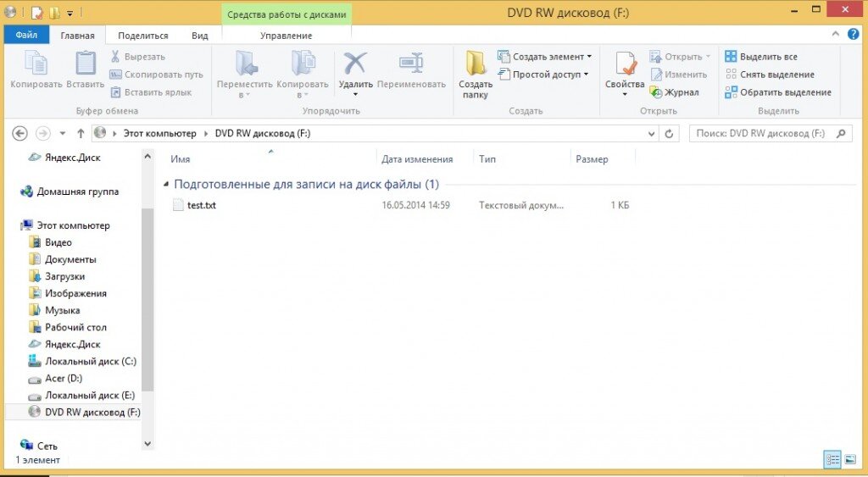Switch to the Поделиться tab
This screenshot has width=868, height=477.
pos(142,36)
